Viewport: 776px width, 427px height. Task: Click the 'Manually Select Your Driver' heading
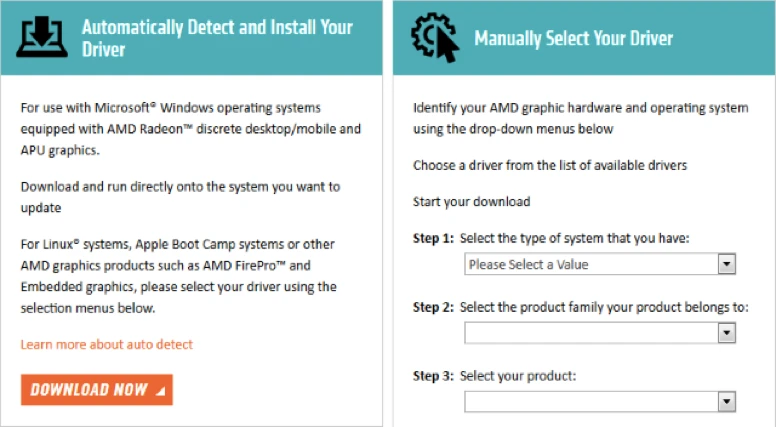(x=573, y=39)
